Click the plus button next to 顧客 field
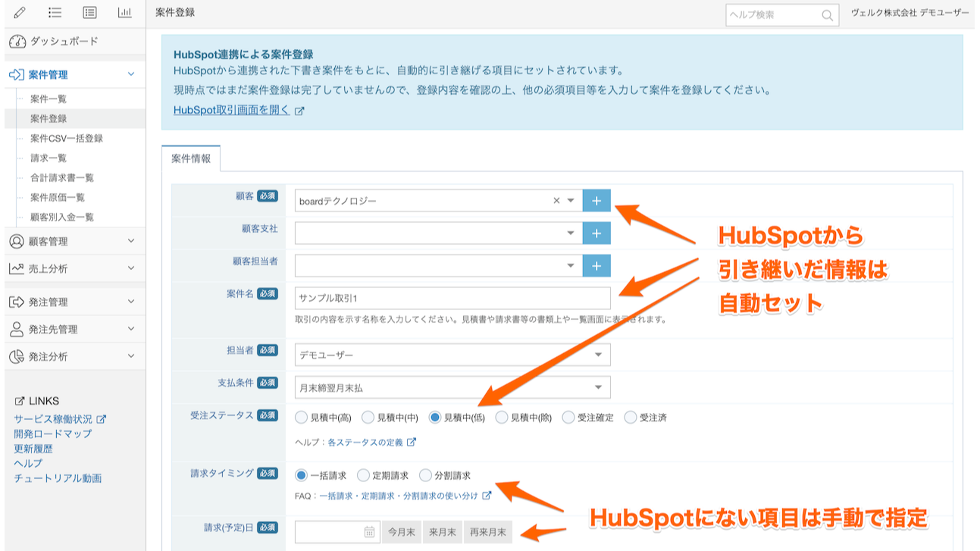 point(596,201)
